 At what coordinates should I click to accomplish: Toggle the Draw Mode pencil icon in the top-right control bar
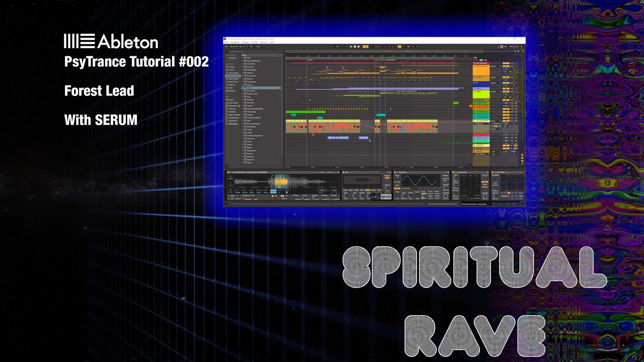499,47
